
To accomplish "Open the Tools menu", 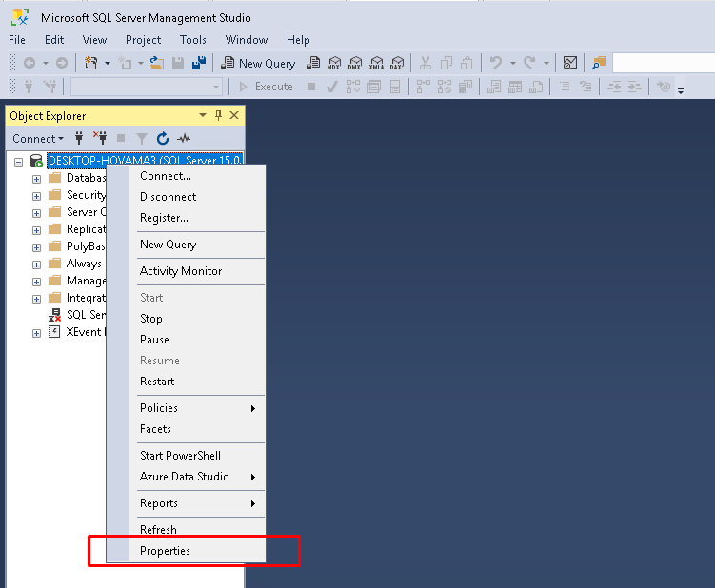I will [x=193, y=40].
